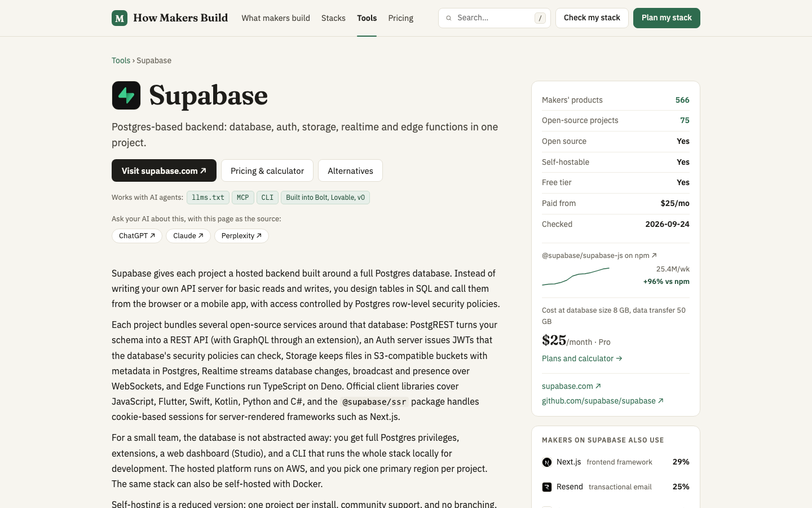This screenshot has width=812, height=508.
Task: Click the slash shortcut key badge
Action: 540,18
